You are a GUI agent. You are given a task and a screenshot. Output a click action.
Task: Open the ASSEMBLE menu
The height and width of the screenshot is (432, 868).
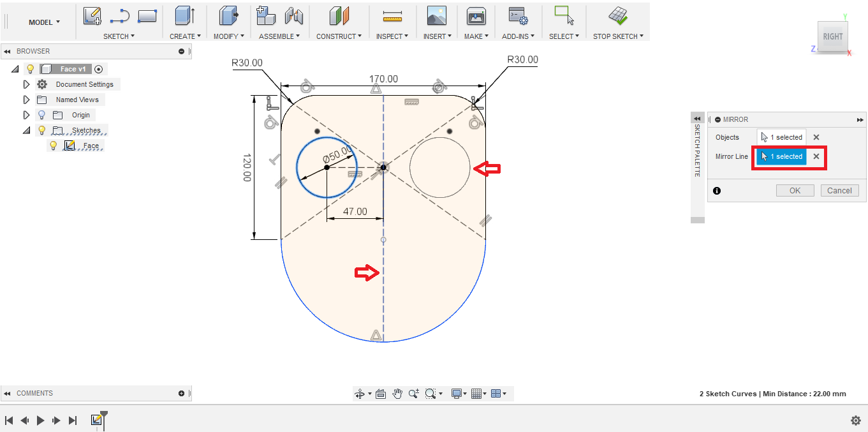(x=279, y=36)
